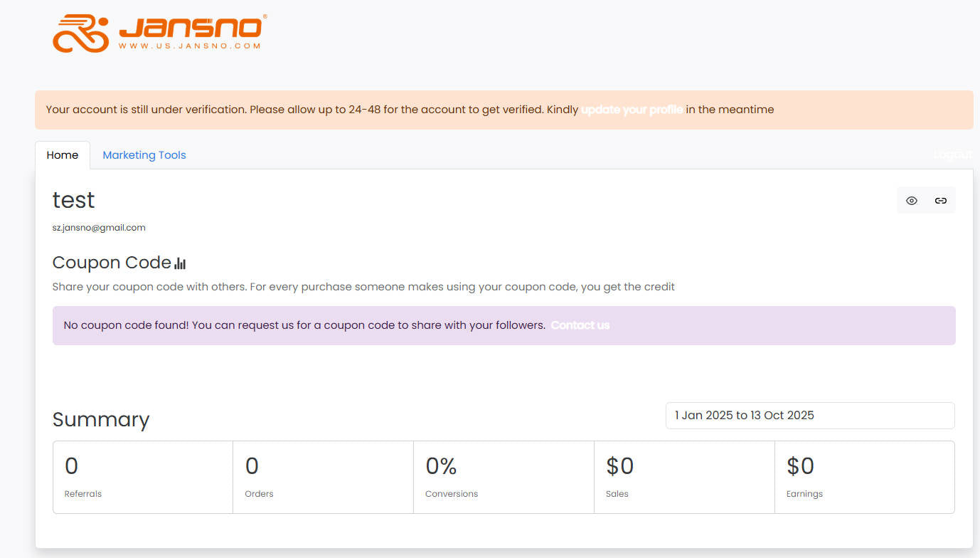Click the Jansno bicycle logo
This screenshot has width=980, height=558.
pyautogui.click(x=81, y=34)
